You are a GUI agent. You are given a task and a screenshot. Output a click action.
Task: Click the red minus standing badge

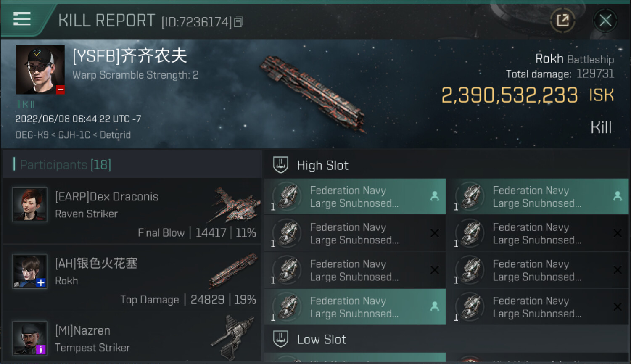click(x=60, y=90)
